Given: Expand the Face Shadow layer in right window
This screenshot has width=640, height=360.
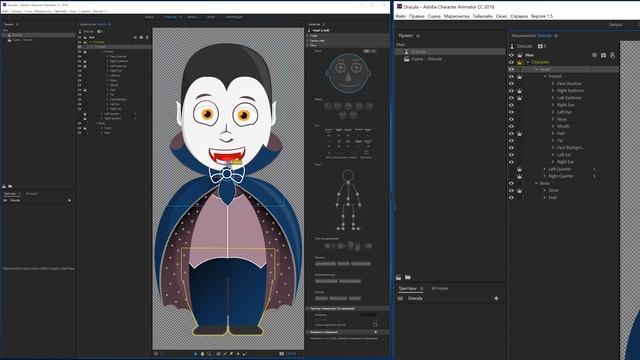Looking at the screenshot, I should click(x=553, y=84).
